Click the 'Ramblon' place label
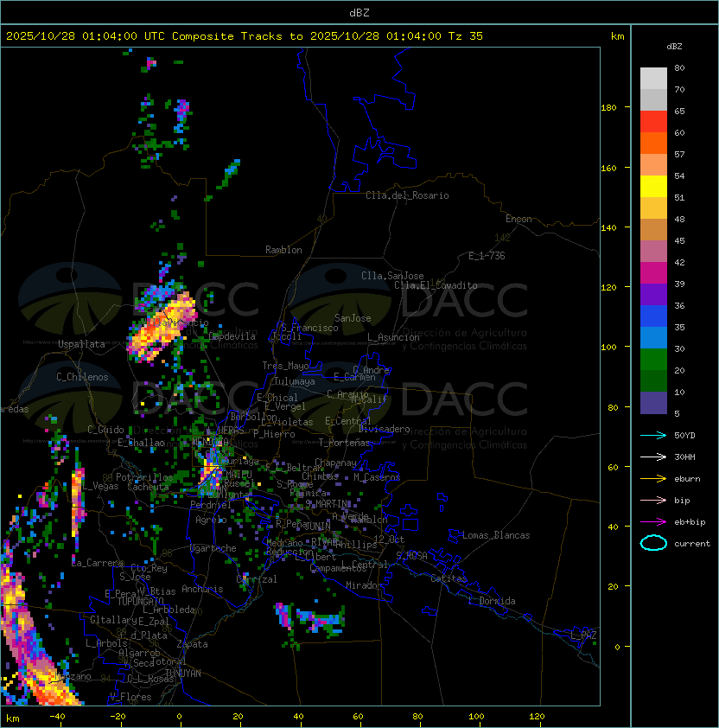This screenshot has height=728, width=719. [283, 250]
